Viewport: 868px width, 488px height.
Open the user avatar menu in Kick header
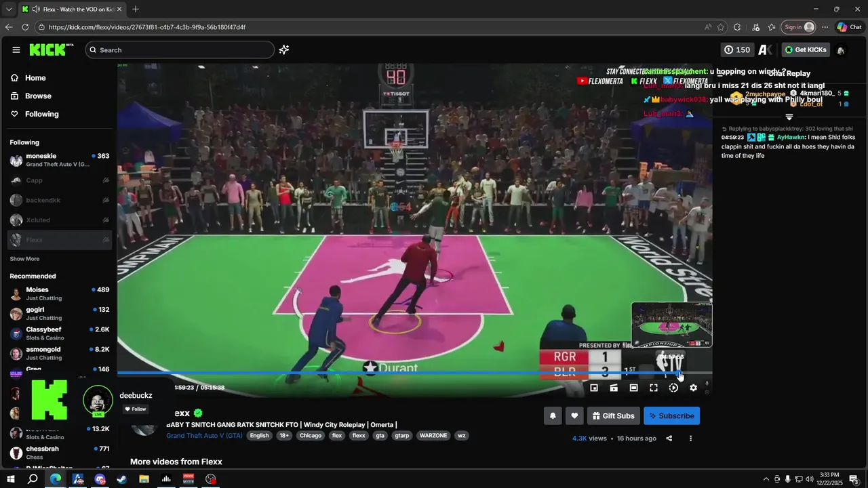[x=841, y=50]
